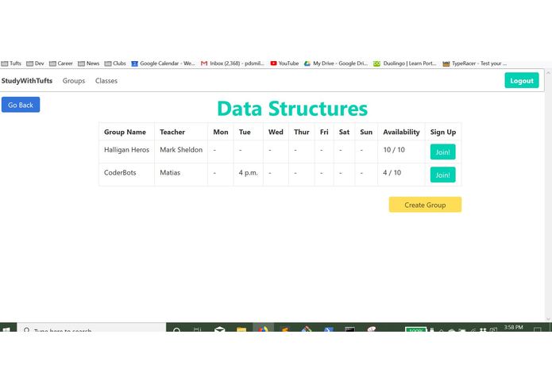Join the CoderBots group
Screen dimensions: 552x392
443,175
